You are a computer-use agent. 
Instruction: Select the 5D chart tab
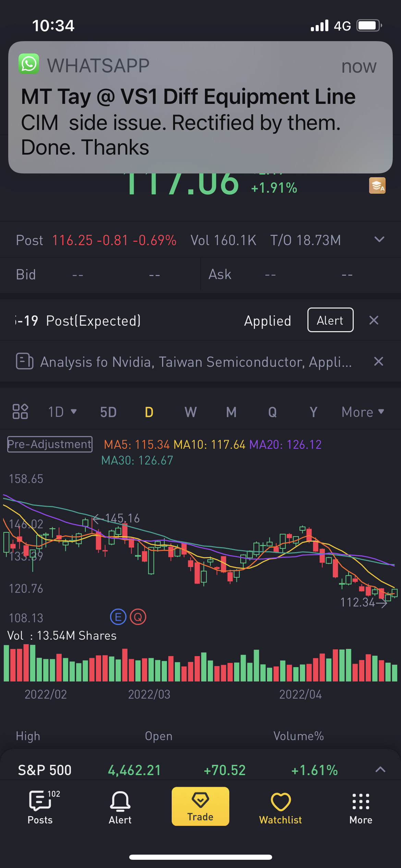pos(108,412)
